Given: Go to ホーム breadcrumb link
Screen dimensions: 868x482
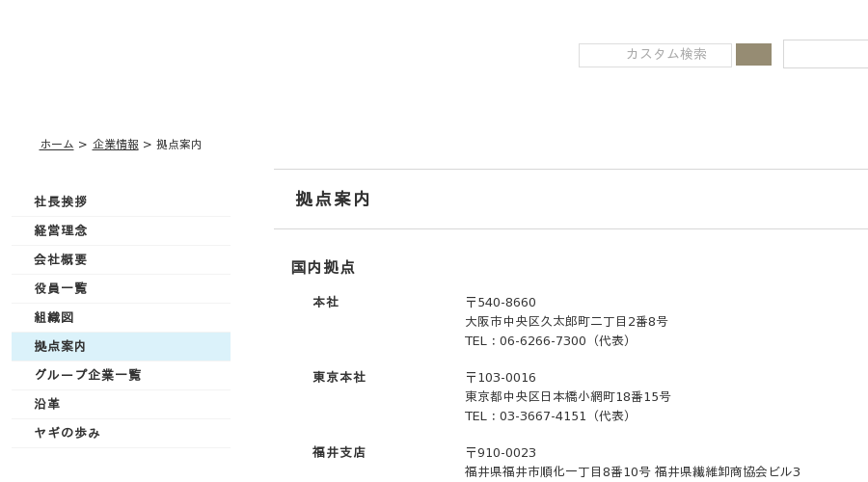Looking at the screenshot, I should click(57, 145).
